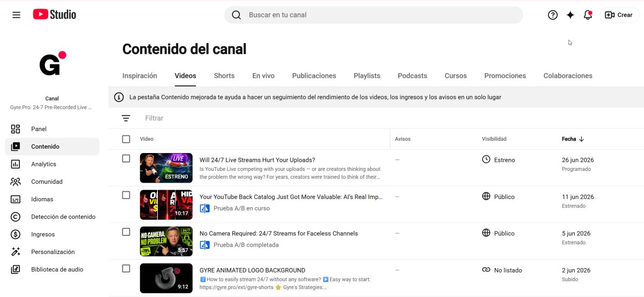
Task: Click 'Prueba A/B completada' label
Action: click(x=246, y=245)
